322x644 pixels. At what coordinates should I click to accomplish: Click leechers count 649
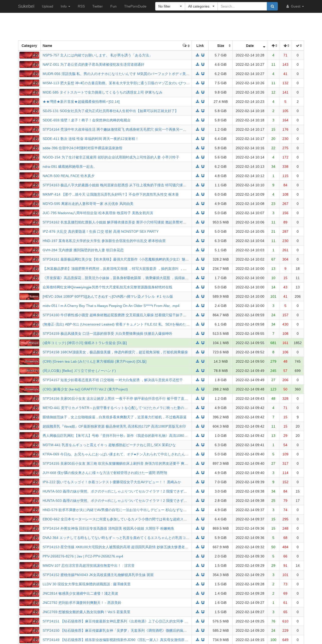285,640
